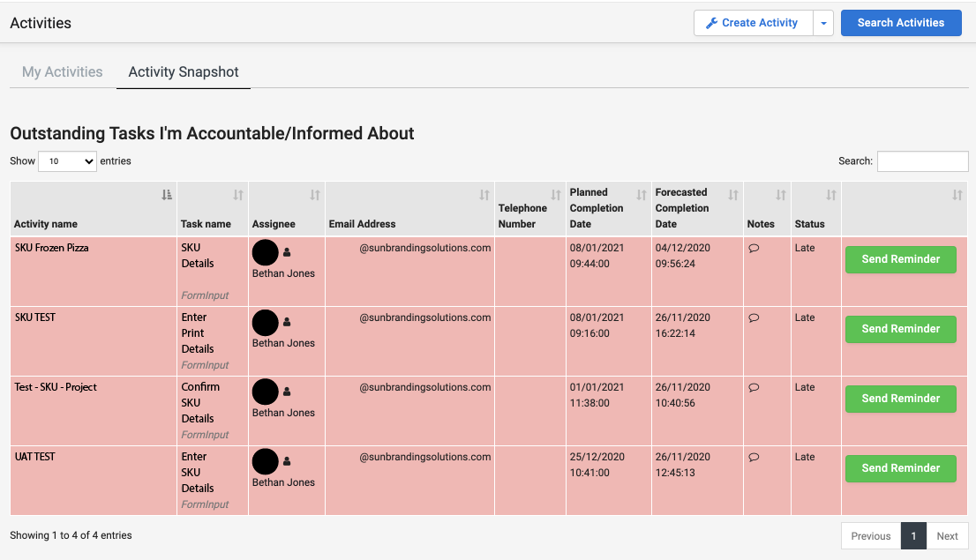Image resolution: width=976 pixels, height=560 pixels.
Task: Send Reminder for UAT TEST task
Action: (x=900, y=468)
